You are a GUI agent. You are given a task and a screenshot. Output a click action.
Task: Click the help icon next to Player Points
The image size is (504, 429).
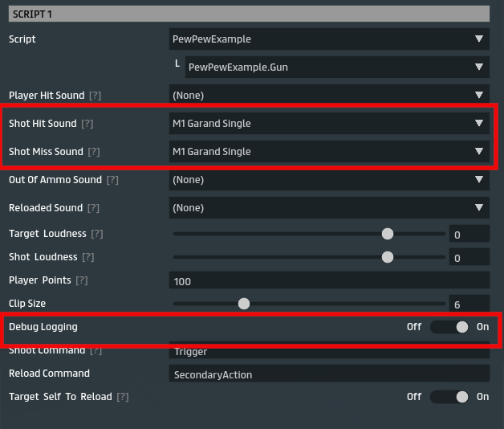(x=81, y=280)
